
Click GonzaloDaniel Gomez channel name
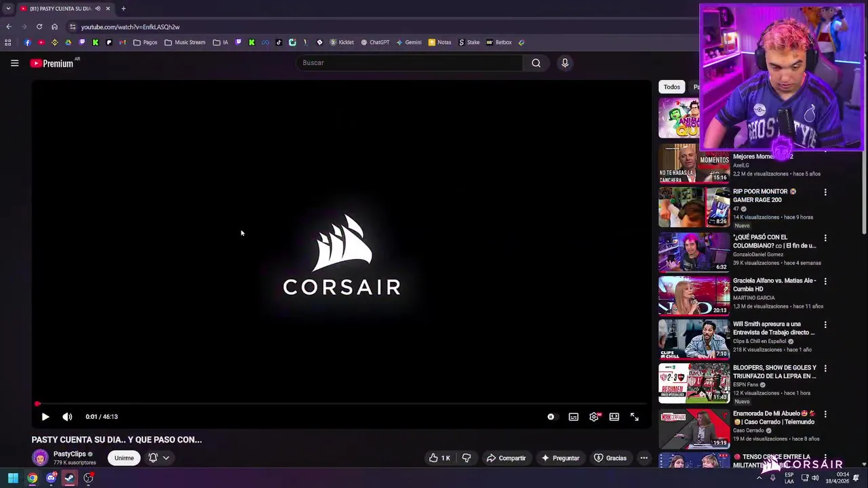(x=758, y=254)
